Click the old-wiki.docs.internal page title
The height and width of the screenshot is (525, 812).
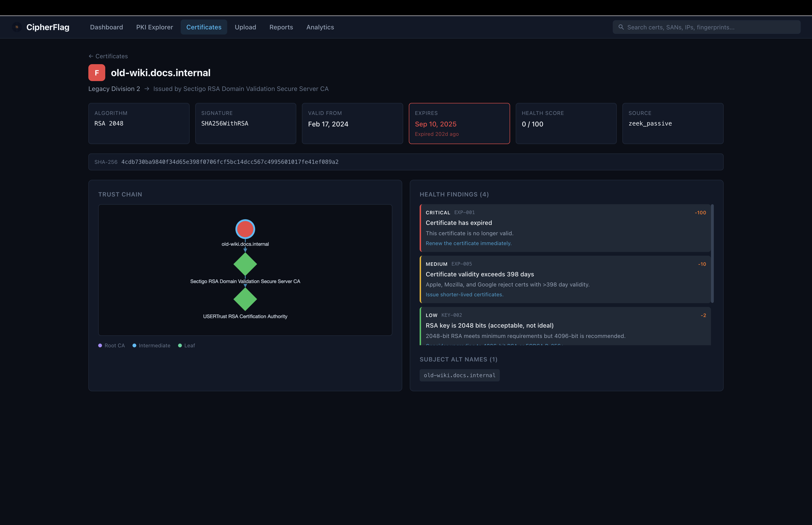click(x=160, y=73)
